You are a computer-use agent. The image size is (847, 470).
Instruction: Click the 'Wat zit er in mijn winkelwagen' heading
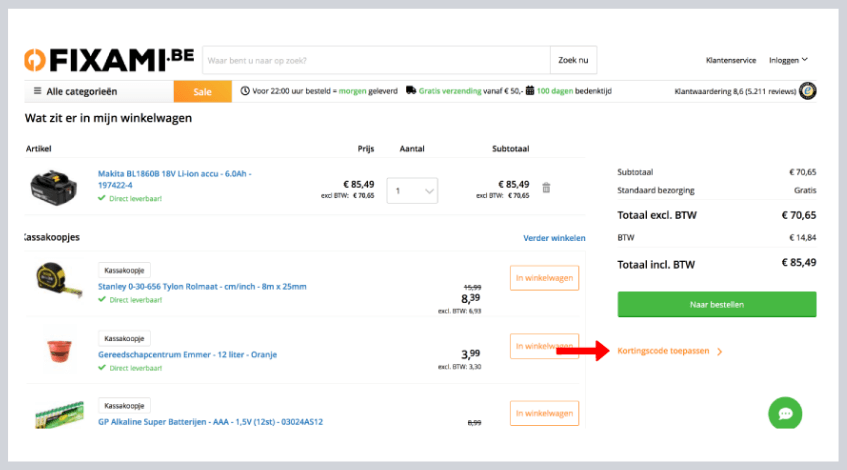point(108,118)
